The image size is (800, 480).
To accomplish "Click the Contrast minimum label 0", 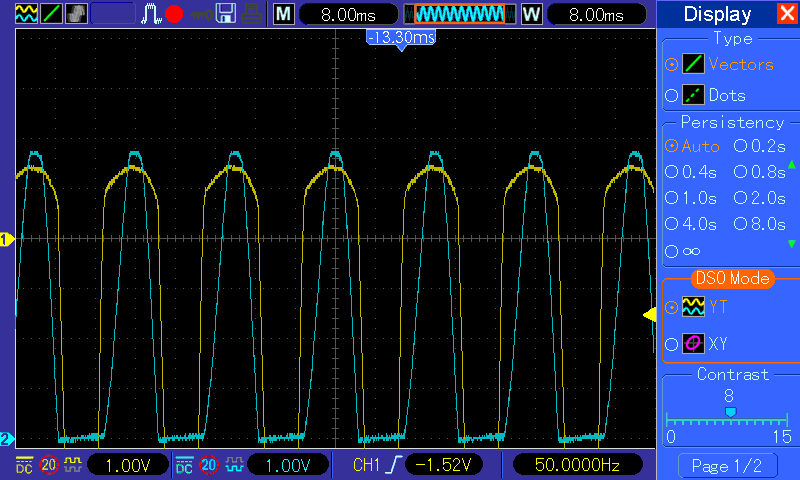I will [x=671, y=437].
